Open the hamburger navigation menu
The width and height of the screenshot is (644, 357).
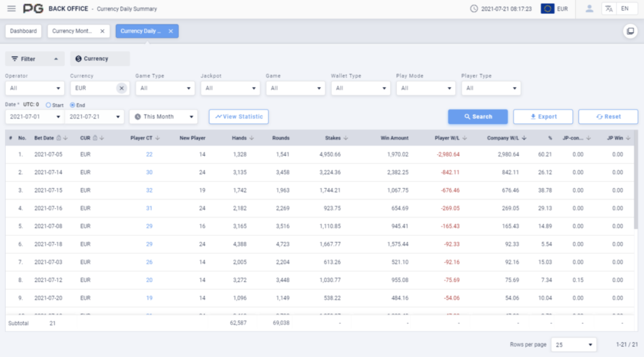(11, 9)
